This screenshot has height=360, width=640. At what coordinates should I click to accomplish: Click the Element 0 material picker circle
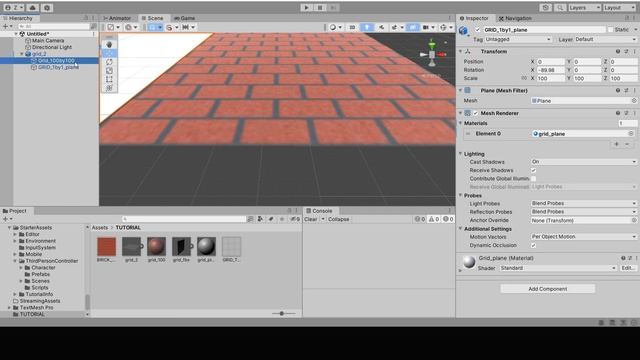[631, 134]
